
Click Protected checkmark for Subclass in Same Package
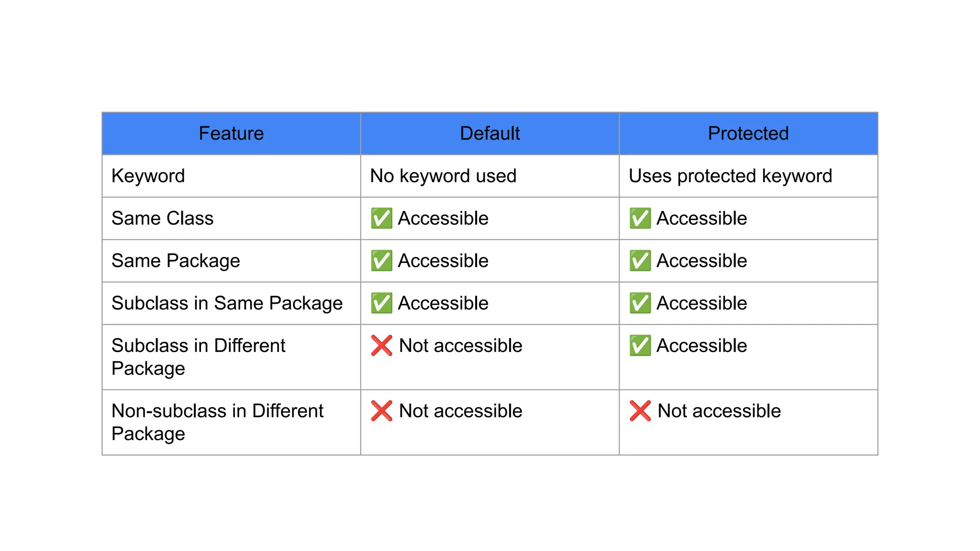pyautogui.click(x=640, y=303)
